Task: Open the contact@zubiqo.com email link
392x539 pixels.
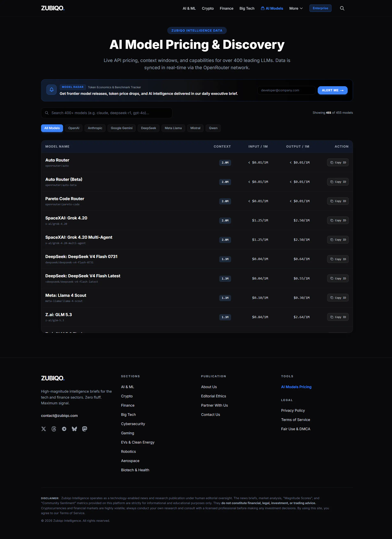Action: (59, 415)
